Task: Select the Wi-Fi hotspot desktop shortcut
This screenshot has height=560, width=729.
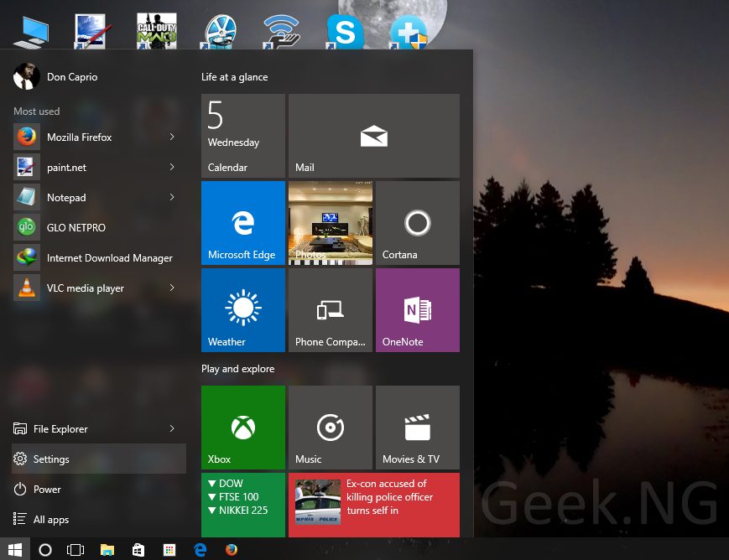Action: pos(281,31)
